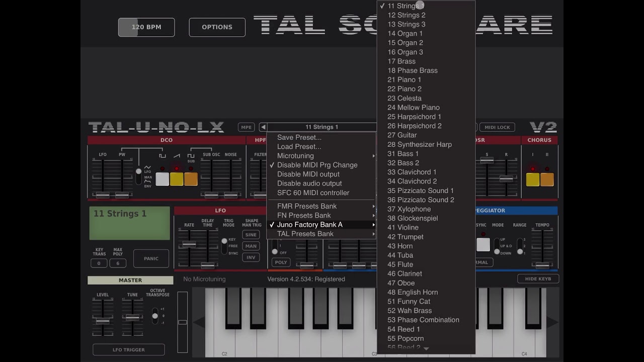Flip the arpeggiator MODE up/down switch
Viewport: 644px width, 362px height.
tap(496, 246)
